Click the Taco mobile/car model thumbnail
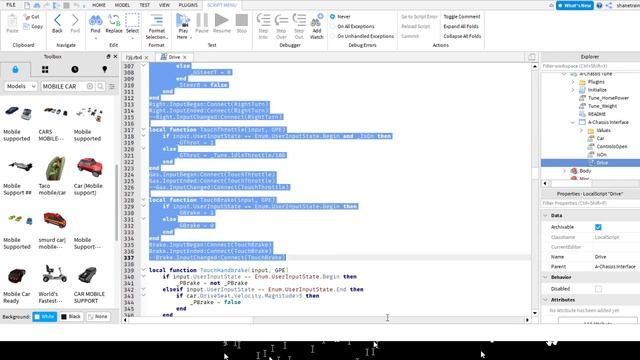Viewport: 640px width, 360px height. pyautogui.click(x=54, y=167)
